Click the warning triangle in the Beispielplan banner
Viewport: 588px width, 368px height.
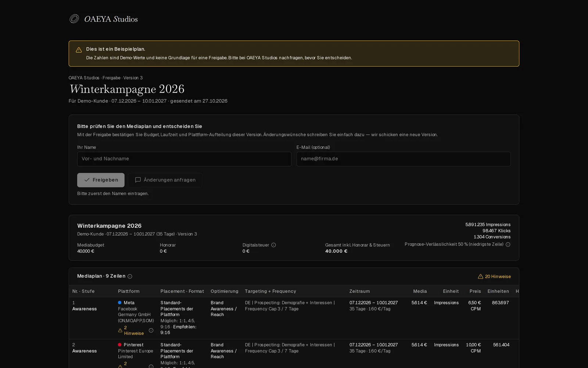(79, 50)
